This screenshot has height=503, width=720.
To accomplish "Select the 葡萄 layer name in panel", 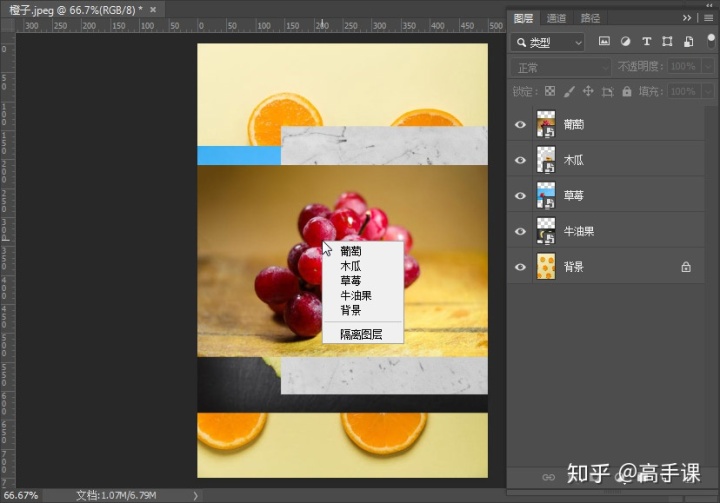I will pyautogui.click(x=574, y=124).
